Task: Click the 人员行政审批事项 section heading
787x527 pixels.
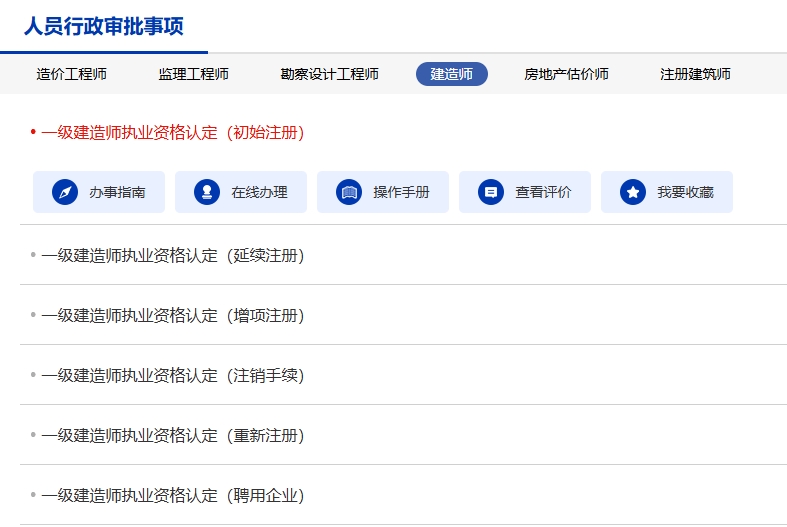Action: coord(104,26)
